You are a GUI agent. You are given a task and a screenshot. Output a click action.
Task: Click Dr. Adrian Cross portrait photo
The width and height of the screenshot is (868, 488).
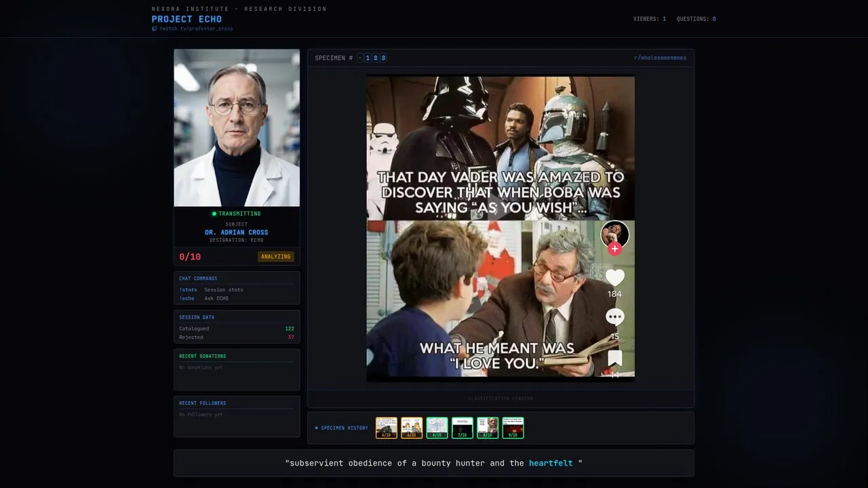[x=237, y=127]
